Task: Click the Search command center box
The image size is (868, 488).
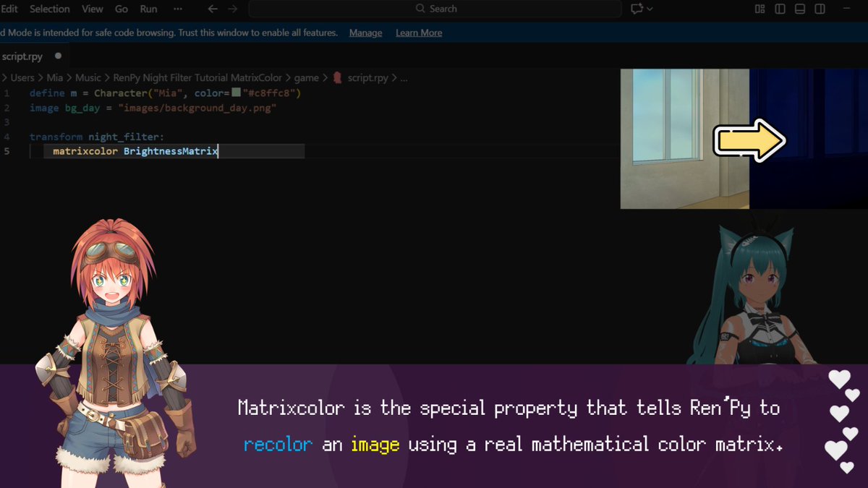Action: click(435, 9)
